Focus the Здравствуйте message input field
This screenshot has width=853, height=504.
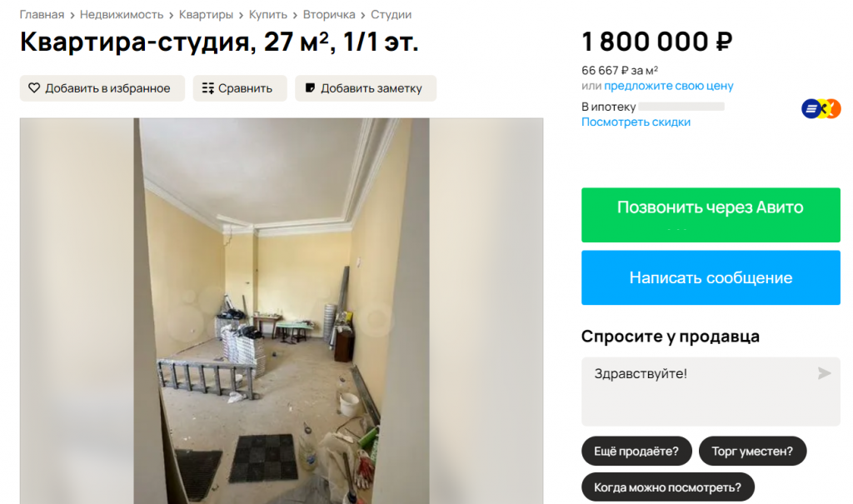click(711, 392)
